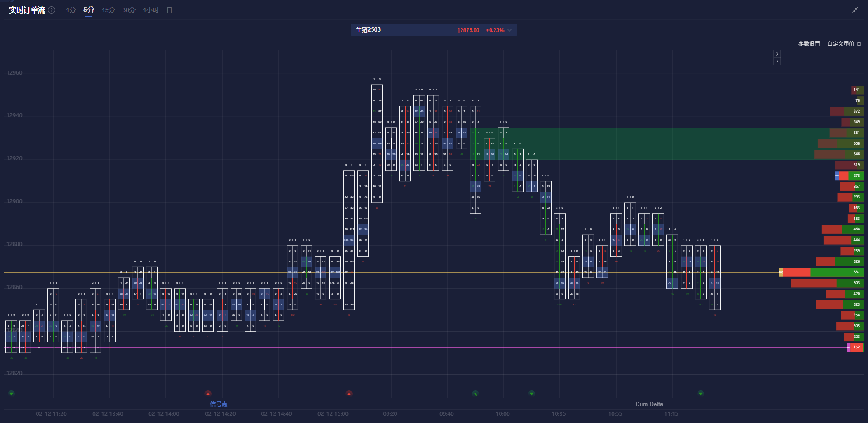This screenshot has width=868, height=423.
Task: Click the 887 volume profile bar
Action: click(x=823, y=272)
